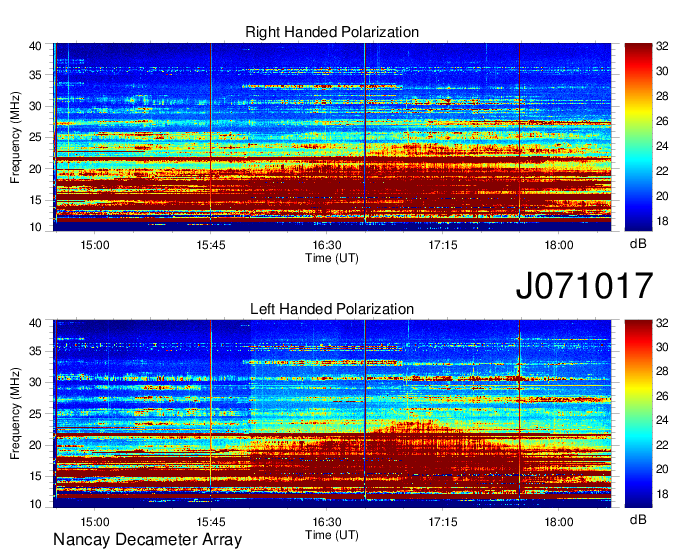Click 28 dB tick on Left Handed colorbar
680x552 pixels.
click(x=662, y=371)
